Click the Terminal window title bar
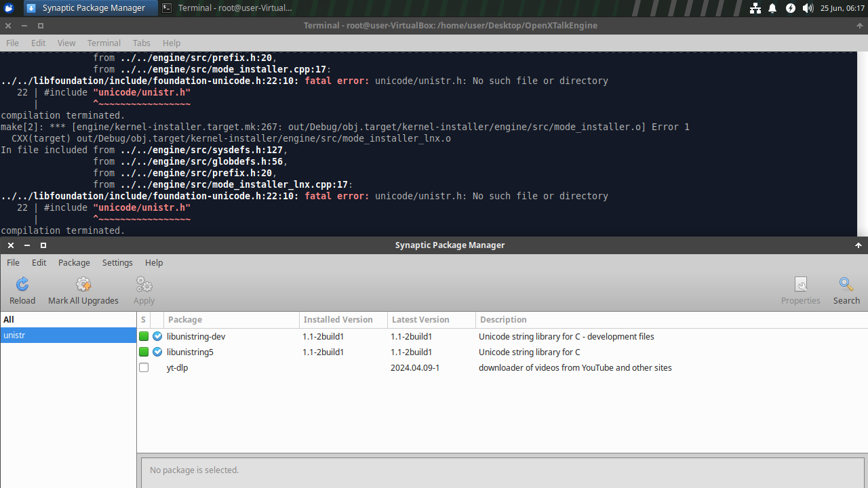 tap(450, 25)
